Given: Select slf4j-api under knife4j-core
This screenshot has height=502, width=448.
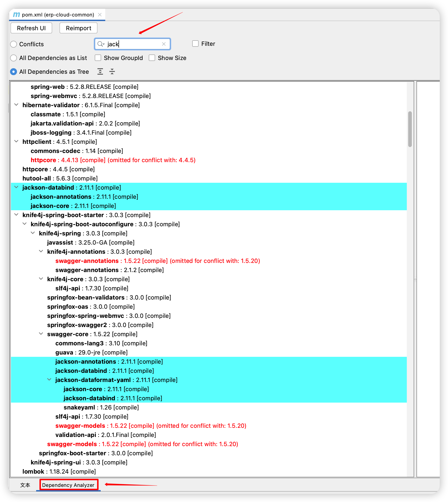Looking at the screenshot, I should pyautogui.click(x=92, y=288).
